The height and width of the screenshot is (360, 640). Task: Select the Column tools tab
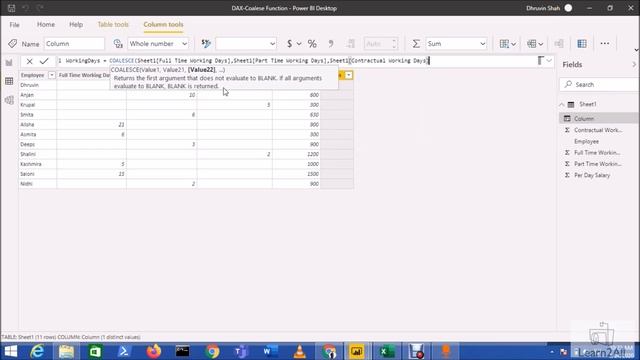(x=163, y=24)
